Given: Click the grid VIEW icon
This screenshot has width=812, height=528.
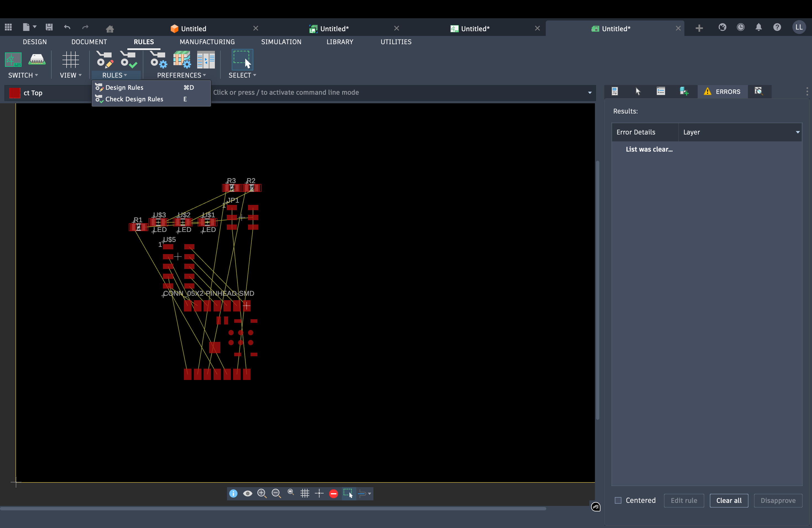Looking at the screenshot, I should pyautogui.click(x=70, y=59).
